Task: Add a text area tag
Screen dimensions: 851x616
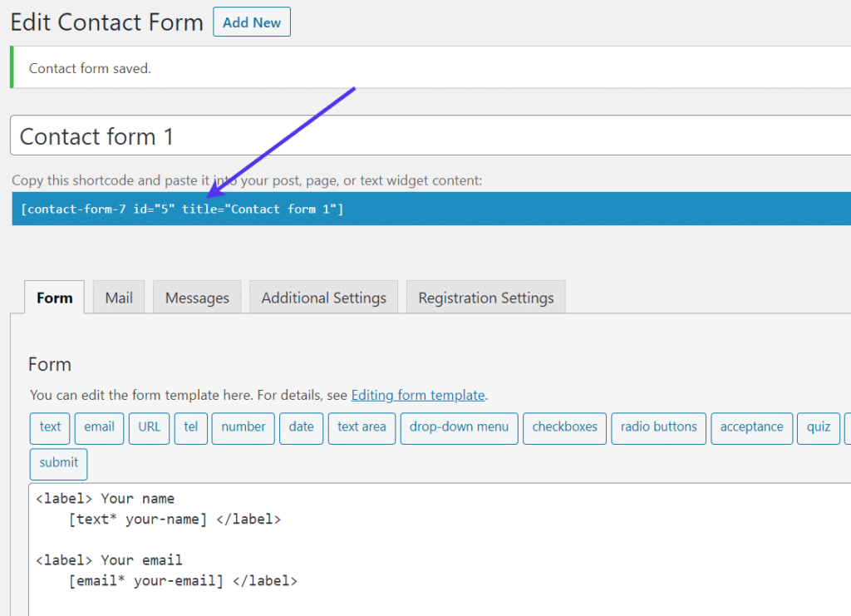Action: click(362, 427)
